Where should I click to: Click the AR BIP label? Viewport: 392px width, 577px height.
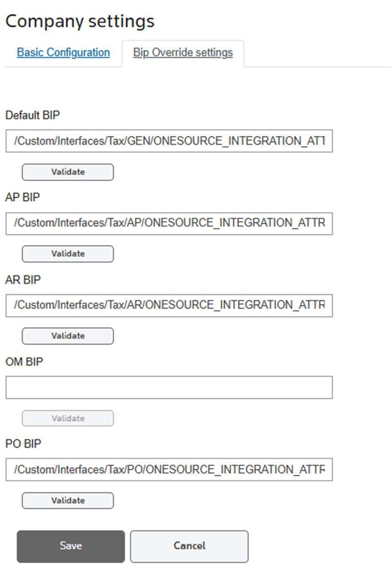pyautogui.click(x=23, y=279)
